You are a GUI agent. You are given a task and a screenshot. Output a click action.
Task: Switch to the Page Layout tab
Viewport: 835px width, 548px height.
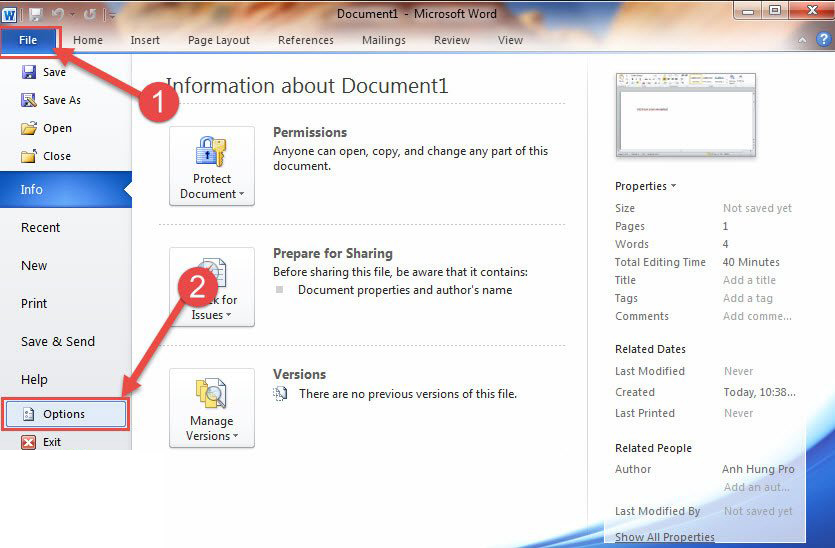(x=218, y=40)
